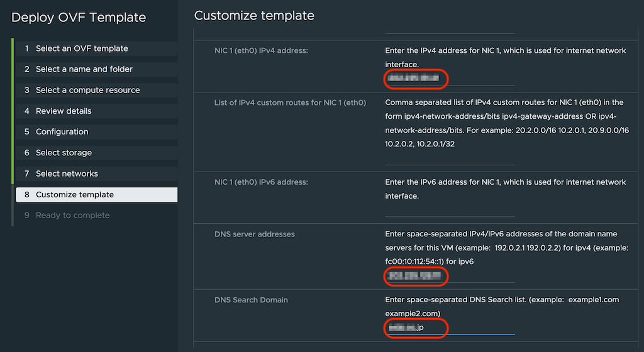The width and height of the screenshot is (644, 352).
Task: Click the NIC 1 (eth0) IPv6 address label
Action: click(x=261, y=182)
